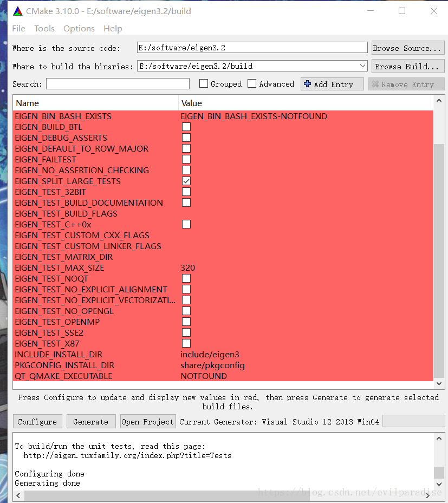Click the Browse Build button
448x503 pixels.
tap(408, 67)
